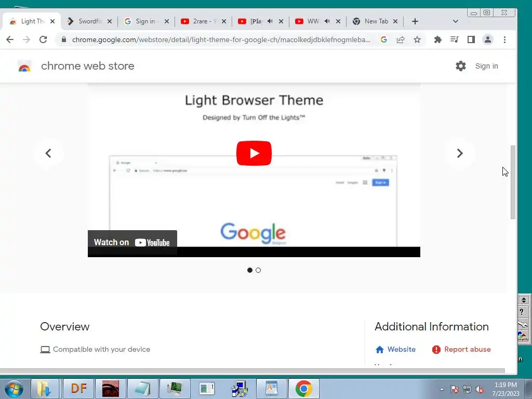Show the previous slide in gallery
The image size is (532, 399).
click(48, 153)
